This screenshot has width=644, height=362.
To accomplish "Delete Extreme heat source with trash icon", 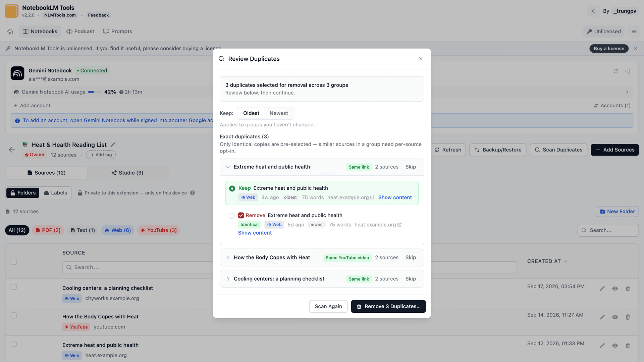I will 628,346.
